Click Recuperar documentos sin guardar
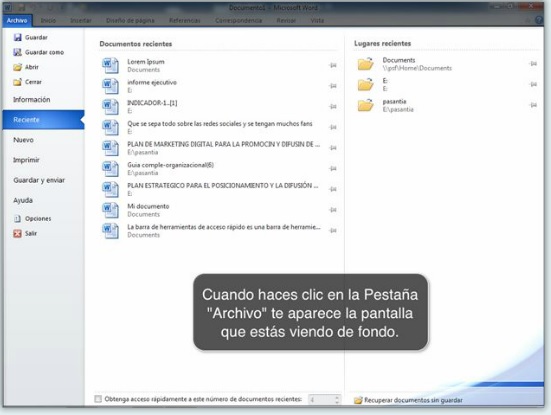551x415 pixels. pyautogui.click(x=408, y=400)
